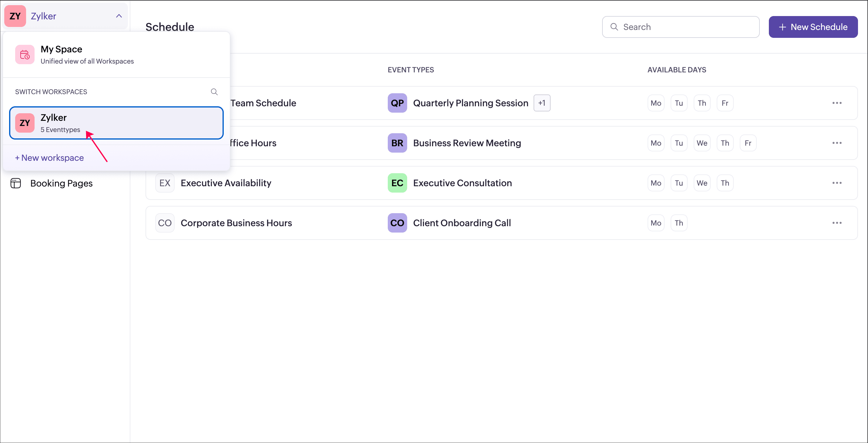
Task: Open Booking Pages from the sidebar
Action: [61, 183]
